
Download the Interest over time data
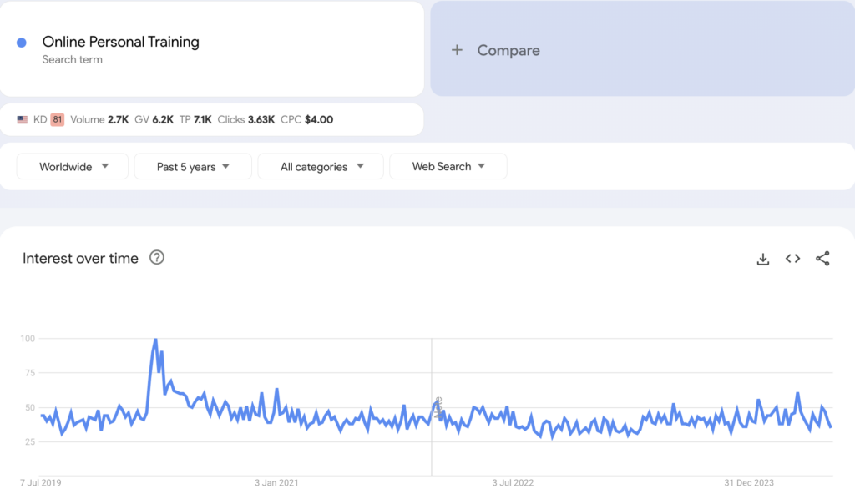tap(762, 259)
